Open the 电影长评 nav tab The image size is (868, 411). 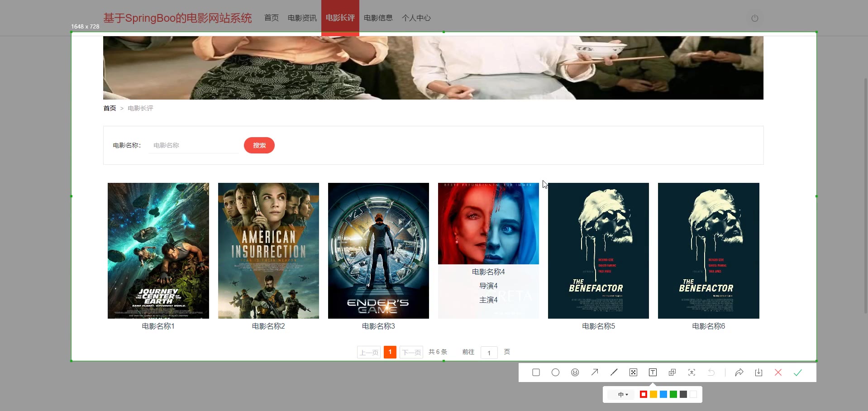(340, 18)
